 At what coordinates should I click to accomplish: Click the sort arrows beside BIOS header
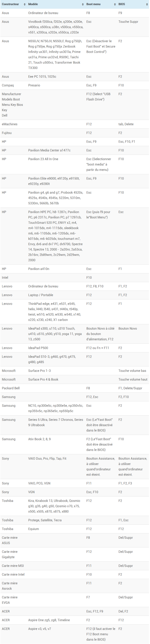tap(147, 4)
